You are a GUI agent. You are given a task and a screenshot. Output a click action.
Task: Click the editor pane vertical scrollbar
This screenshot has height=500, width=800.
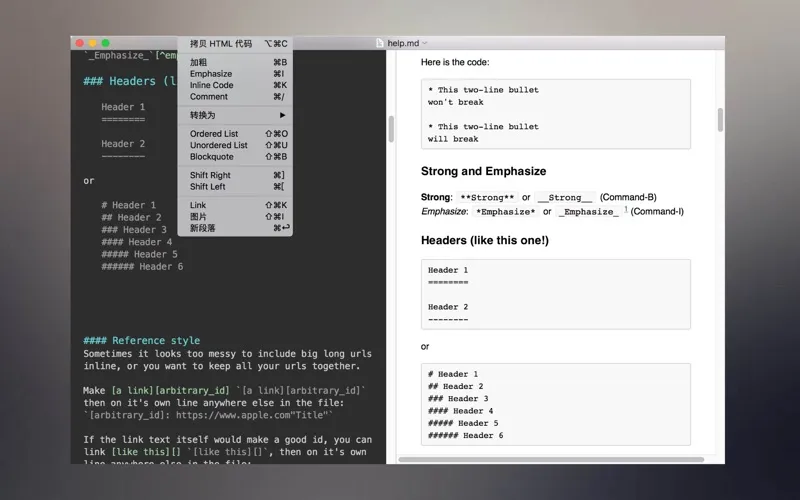tap(391, 129)
